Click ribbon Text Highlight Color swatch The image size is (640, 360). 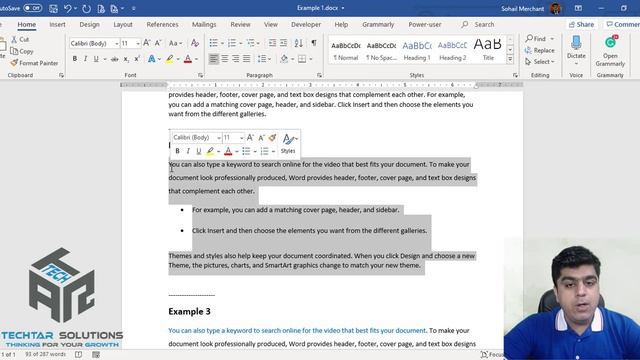[170, 59]
